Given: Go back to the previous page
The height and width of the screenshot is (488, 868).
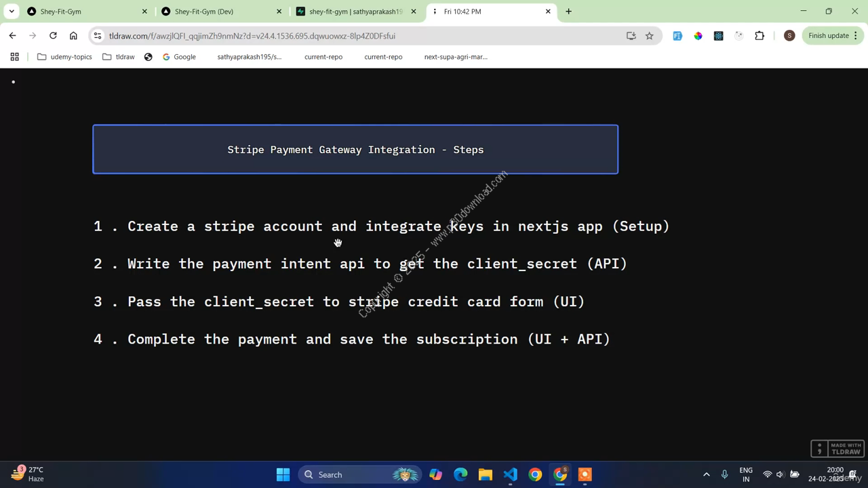Looking at the screenshot, I should pos(12,36).
